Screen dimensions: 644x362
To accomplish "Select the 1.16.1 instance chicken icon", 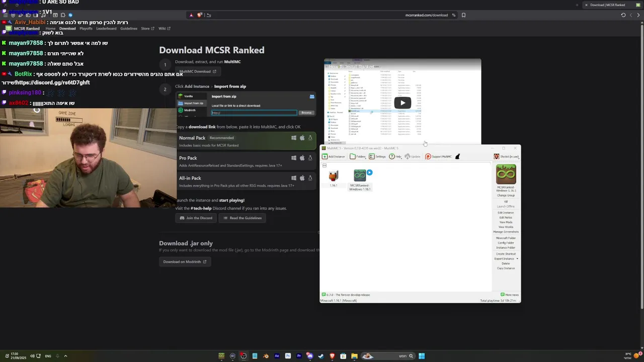I will coord(333,175).
